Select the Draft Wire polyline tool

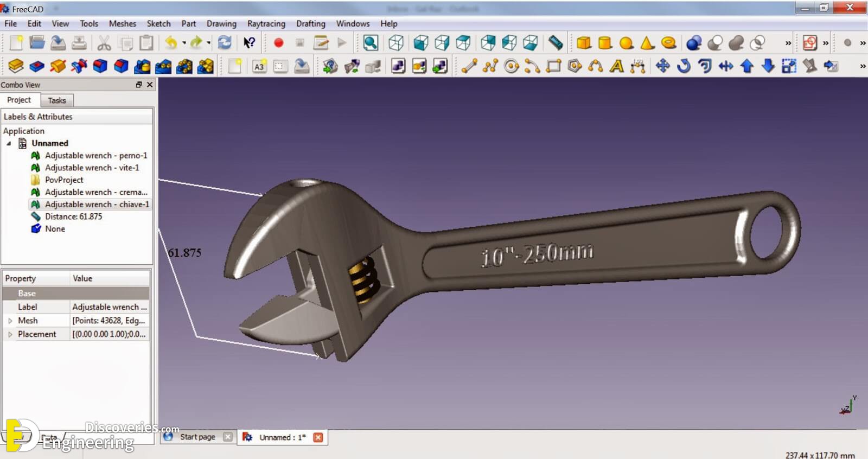[x=490, y=66]
